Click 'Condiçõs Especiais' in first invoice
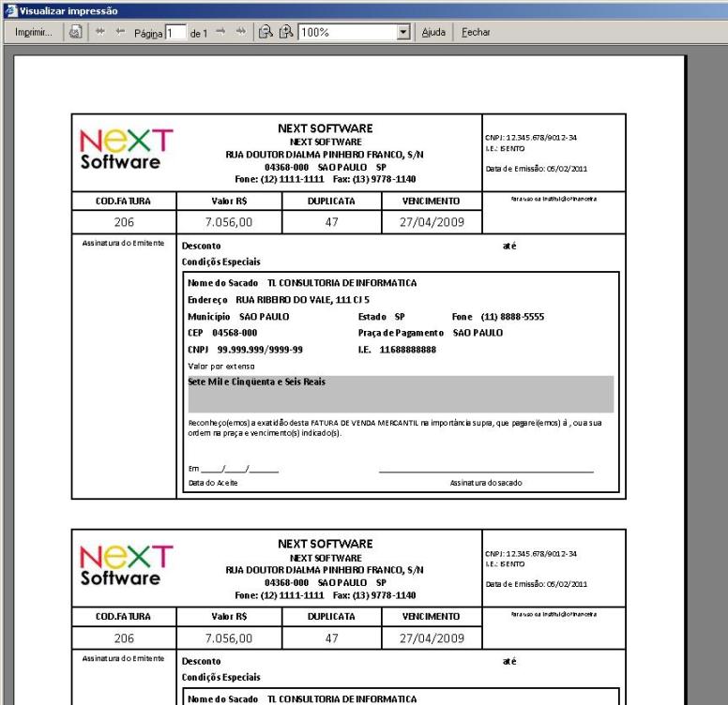The height and width of the screenshot is (705, 728). pos(221,262)
